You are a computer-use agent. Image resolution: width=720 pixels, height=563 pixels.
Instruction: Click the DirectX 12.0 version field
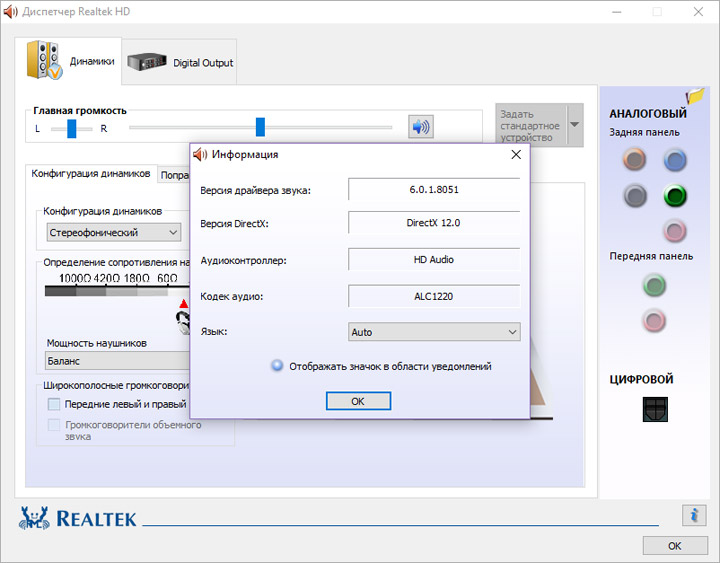pos(434,223)
